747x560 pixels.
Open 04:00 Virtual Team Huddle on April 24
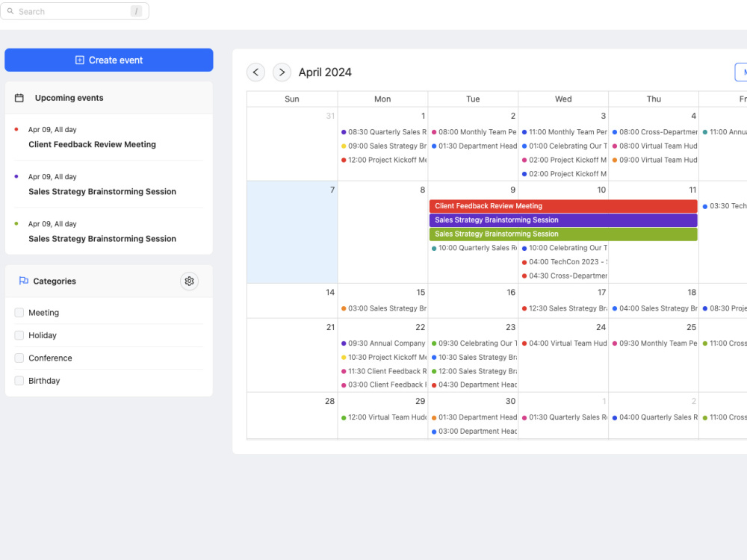(x=564, y=343)
